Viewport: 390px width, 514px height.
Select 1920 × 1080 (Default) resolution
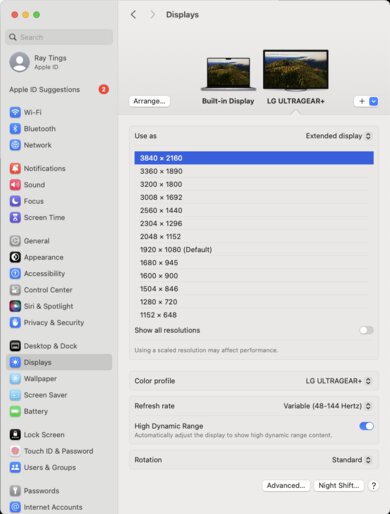[x=254, y=249]
